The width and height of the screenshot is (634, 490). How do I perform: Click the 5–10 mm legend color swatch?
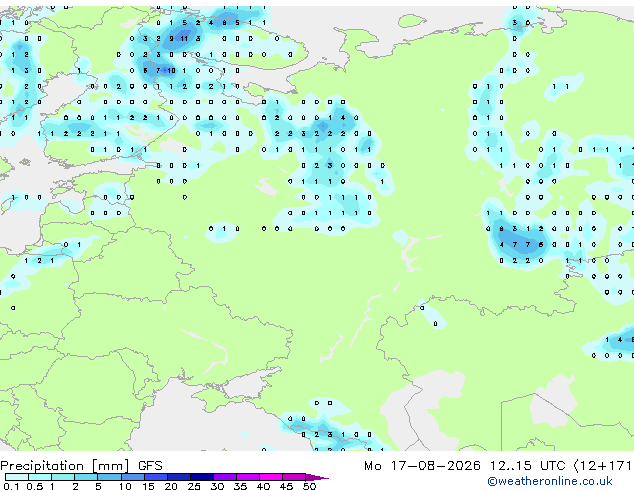(109, 477)
